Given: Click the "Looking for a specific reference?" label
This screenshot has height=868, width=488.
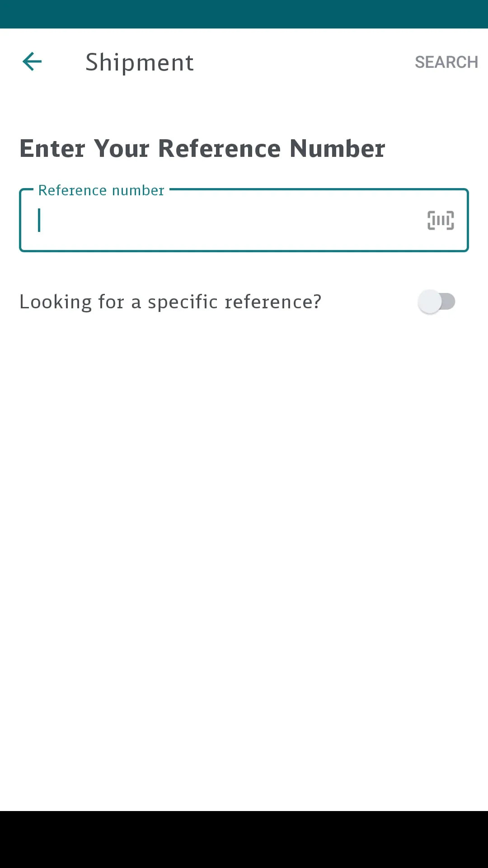Looking at the screenshot, I should pyautogui.click(x=170, y=302).
